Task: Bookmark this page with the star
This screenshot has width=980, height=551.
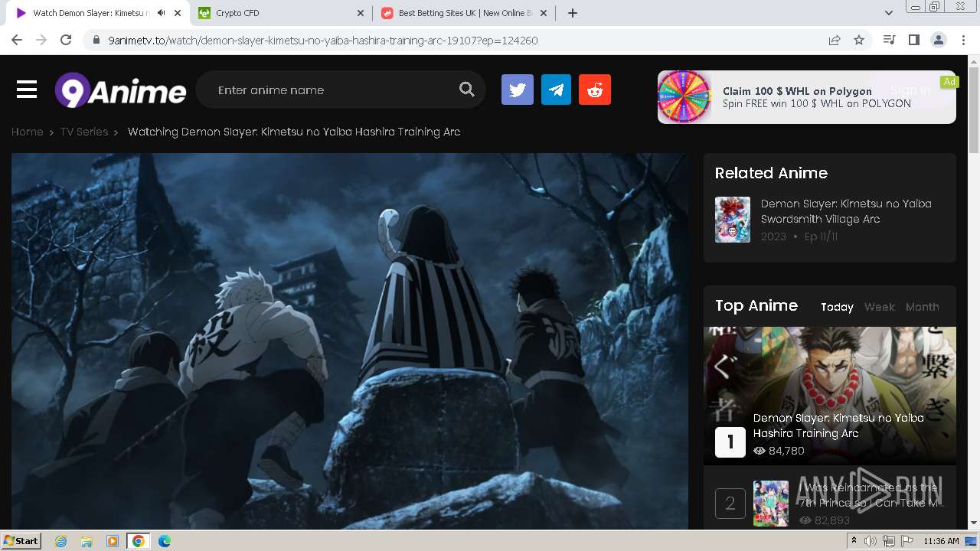Action: point(859,40)
